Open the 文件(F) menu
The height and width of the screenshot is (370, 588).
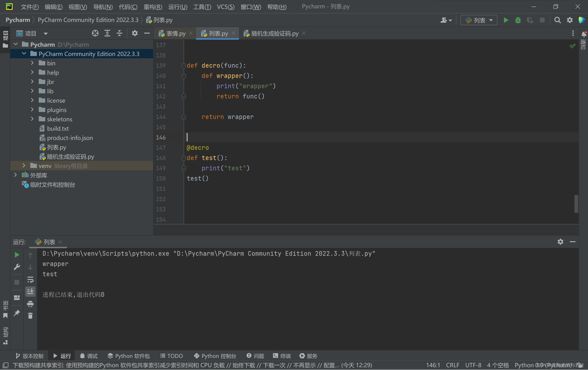pos(30,7)
